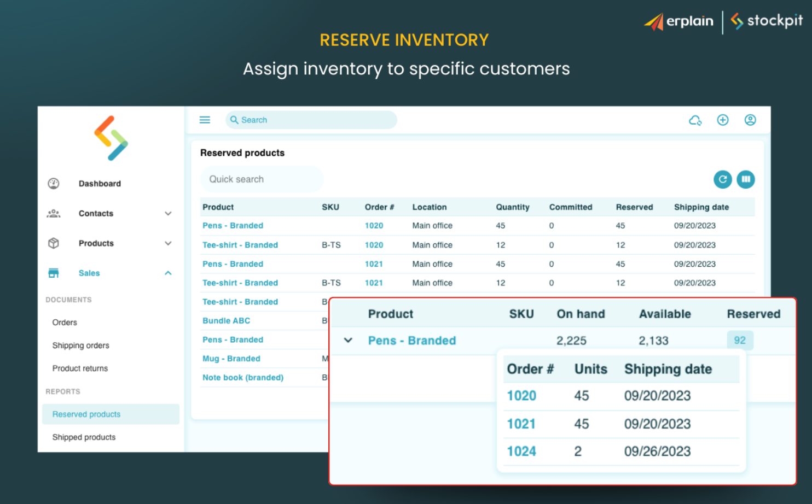Open Pens - Branded link in popup panel

[x=412, y=341]
